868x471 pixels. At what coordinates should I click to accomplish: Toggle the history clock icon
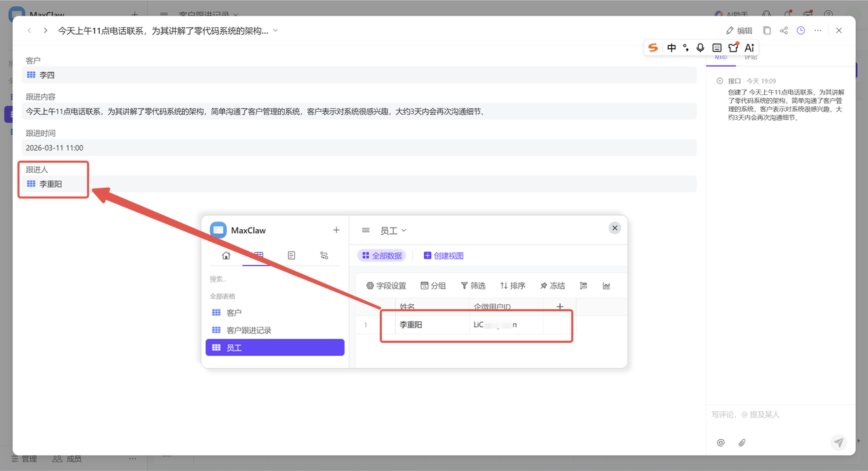click(x=801, y=30)
